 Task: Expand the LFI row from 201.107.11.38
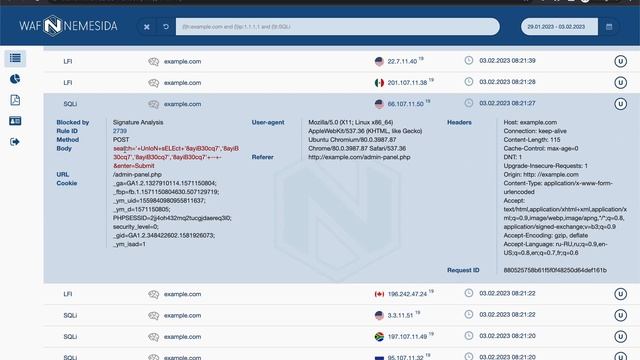tap(342, 82)
